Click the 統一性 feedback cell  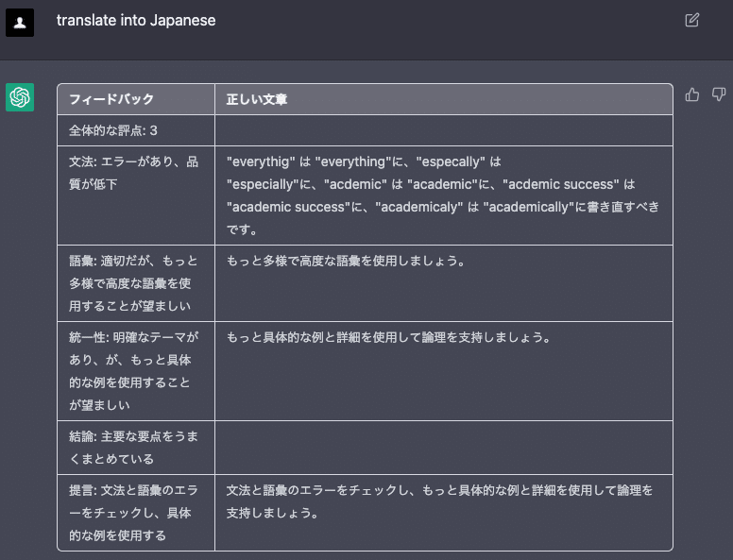pos(134,370)
